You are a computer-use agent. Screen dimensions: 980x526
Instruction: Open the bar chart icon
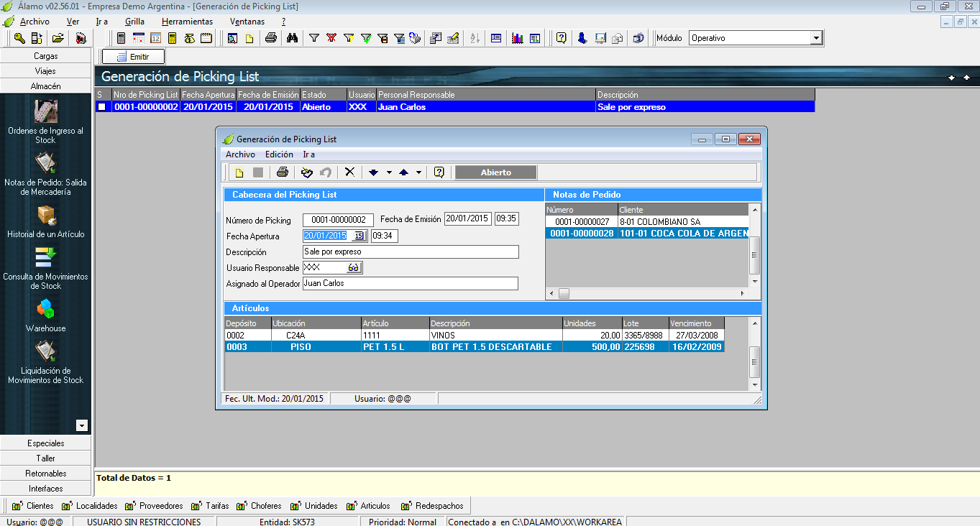click(x=518, y=38)
